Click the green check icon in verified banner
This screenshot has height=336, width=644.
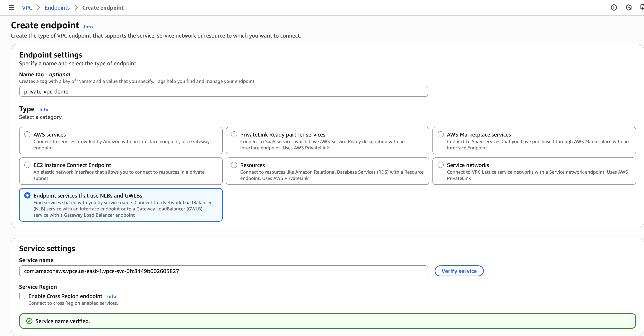[29, 321]
